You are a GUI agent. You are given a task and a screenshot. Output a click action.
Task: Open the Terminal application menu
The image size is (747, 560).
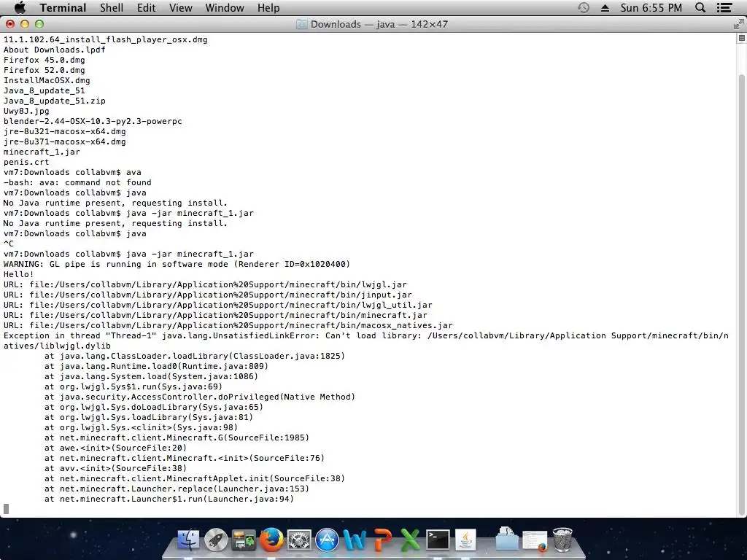pos(63,7)
